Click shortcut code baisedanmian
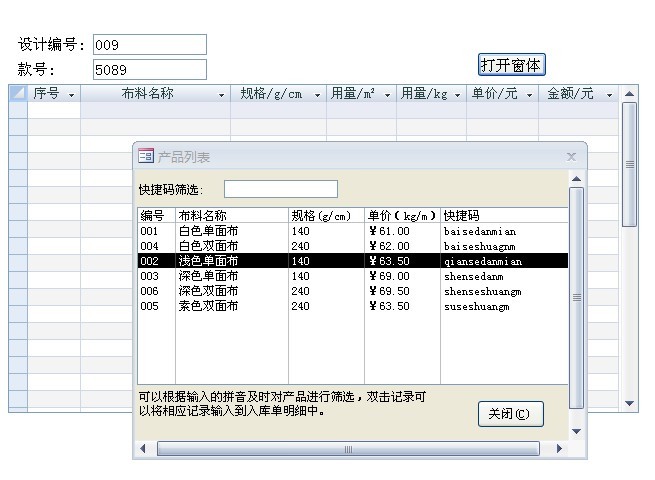 (480, 231)
